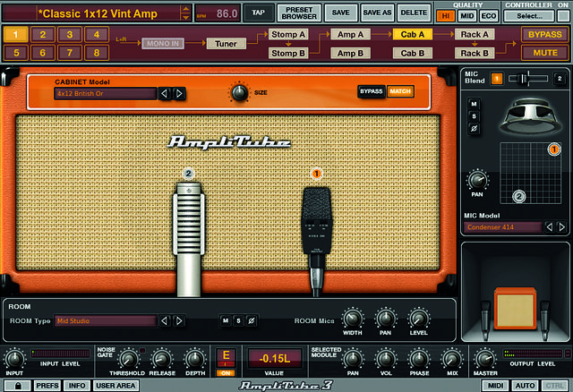This screenshot has height=392, width=573.
Task: Click the TAP tempo button
Action: click(259, 13)
